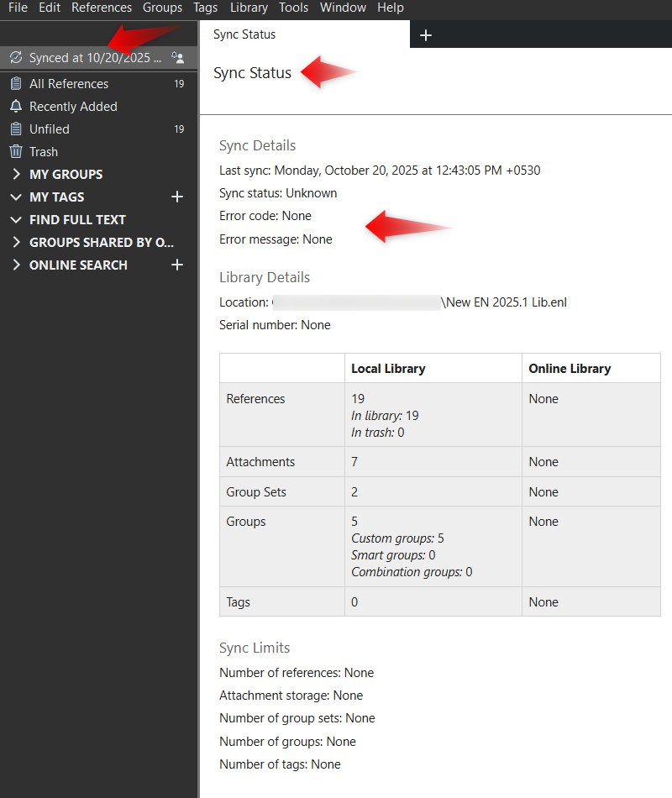Switch to the Sync Status tab

[x=244, y=34]
